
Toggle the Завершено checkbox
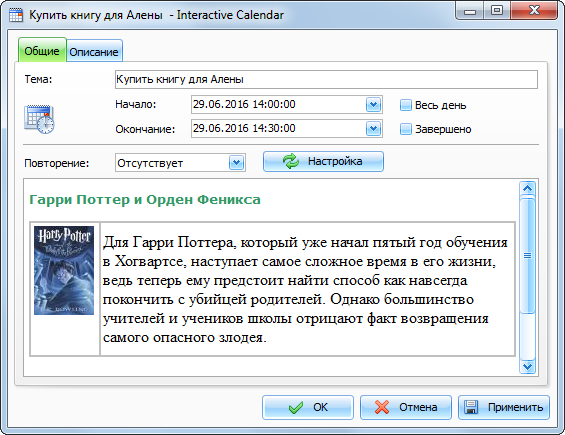coord(406,129)
